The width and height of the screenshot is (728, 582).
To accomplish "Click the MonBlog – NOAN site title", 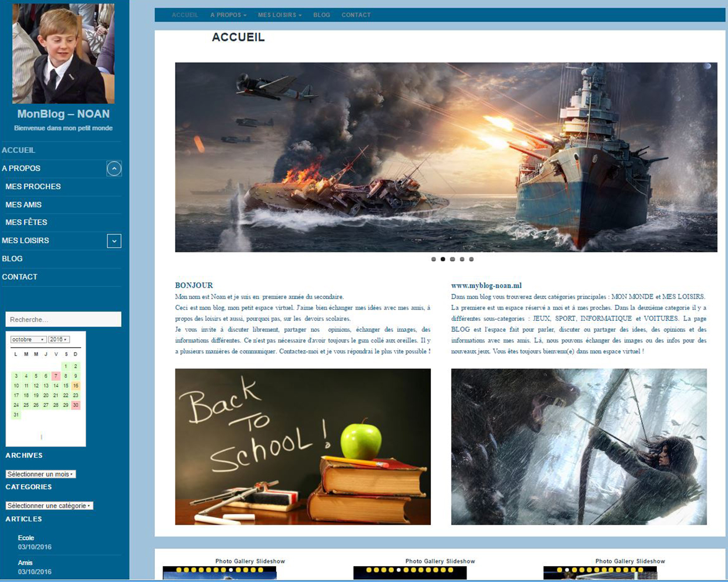I will (63, 114).
